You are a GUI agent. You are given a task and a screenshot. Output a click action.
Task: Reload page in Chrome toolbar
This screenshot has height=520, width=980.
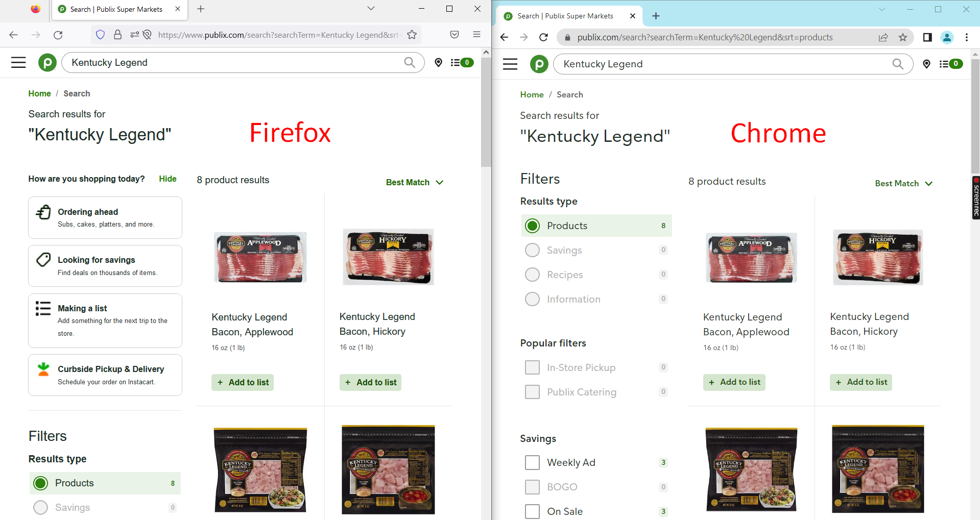click(x=543, y=37)
